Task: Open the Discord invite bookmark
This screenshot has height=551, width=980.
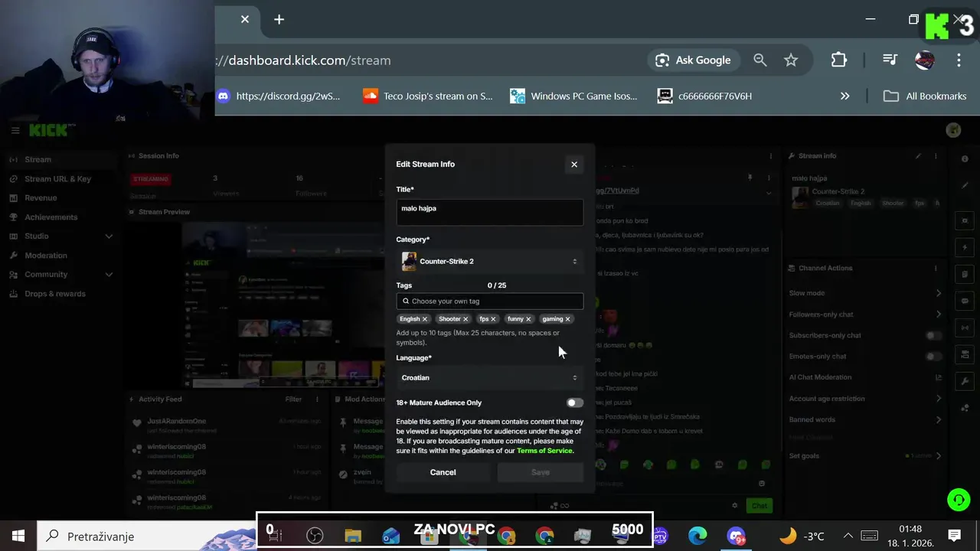Action: coord(278,96)
